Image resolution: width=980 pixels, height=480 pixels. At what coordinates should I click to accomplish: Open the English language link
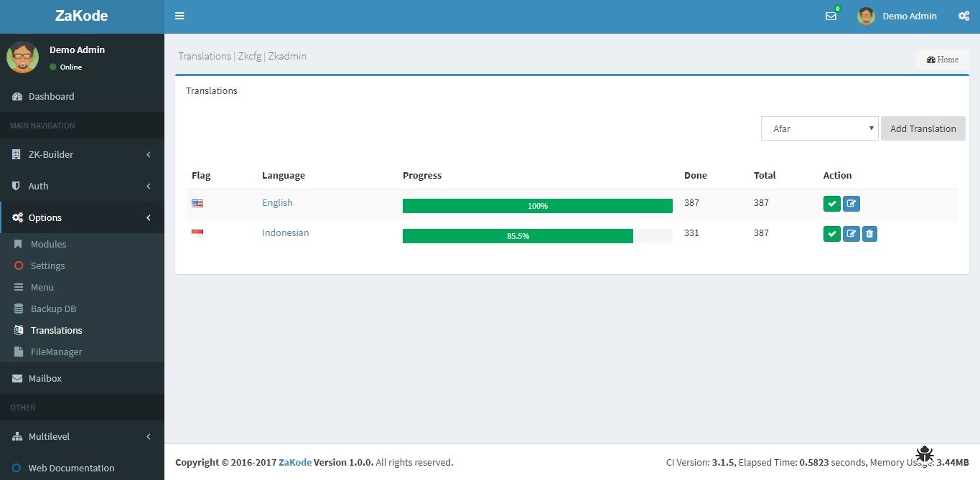point(277,203)
